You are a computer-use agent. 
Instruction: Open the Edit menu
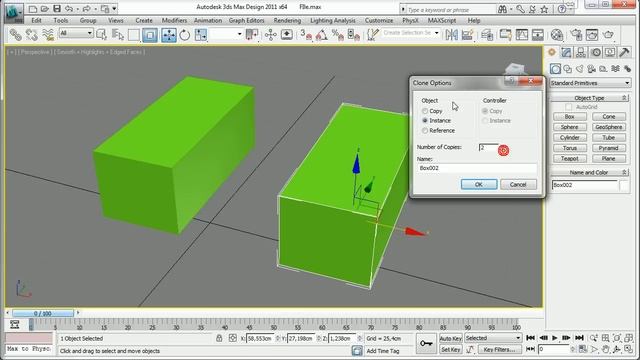coord(36,20)
